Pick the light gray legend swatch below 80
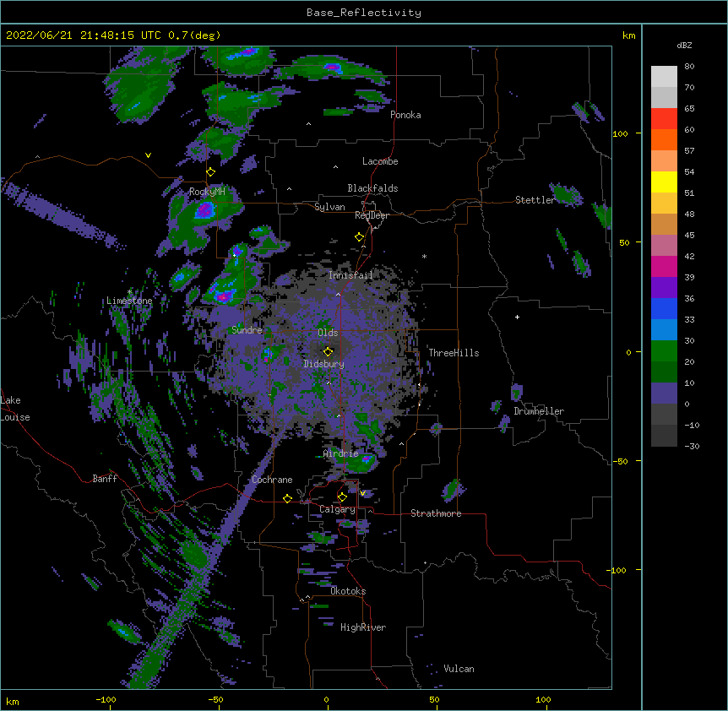728x711 pixels. (664, 77)
